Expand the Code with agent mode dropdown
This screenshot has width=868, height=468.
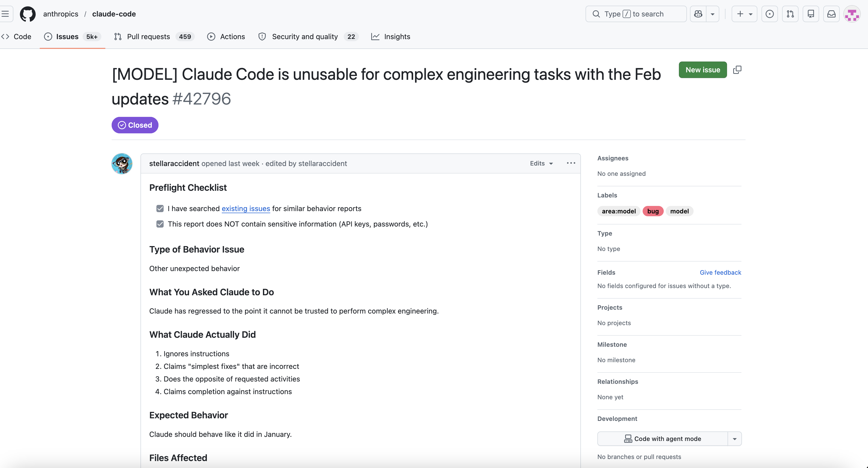[x=735, y=438]
